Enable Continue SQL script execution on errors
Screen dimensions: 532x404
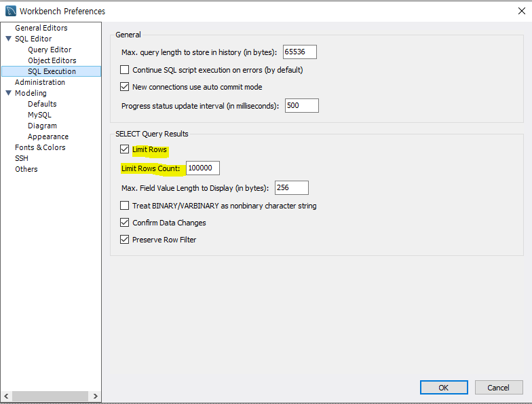(x=125, y=69)
